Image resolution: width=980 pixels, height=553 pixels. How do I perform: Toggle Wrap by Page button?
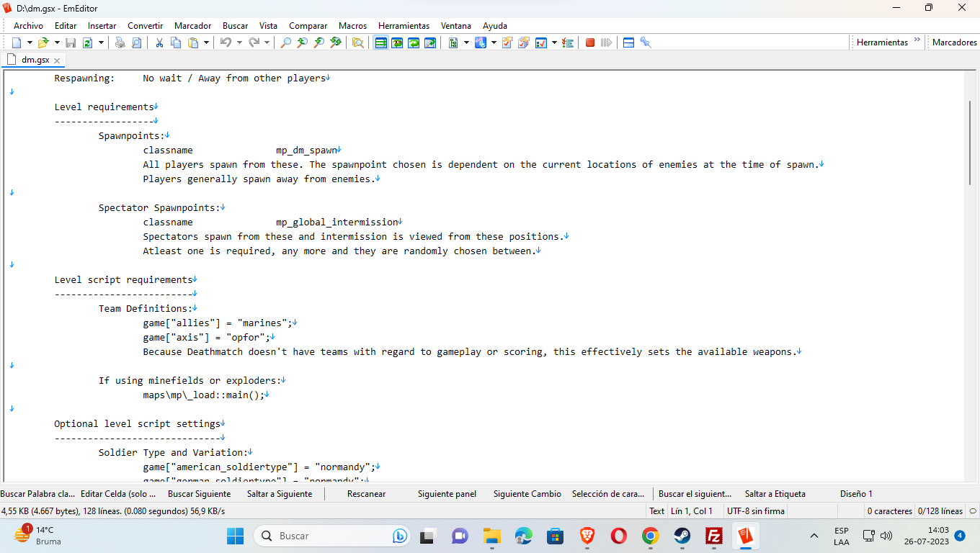[430, 42]
